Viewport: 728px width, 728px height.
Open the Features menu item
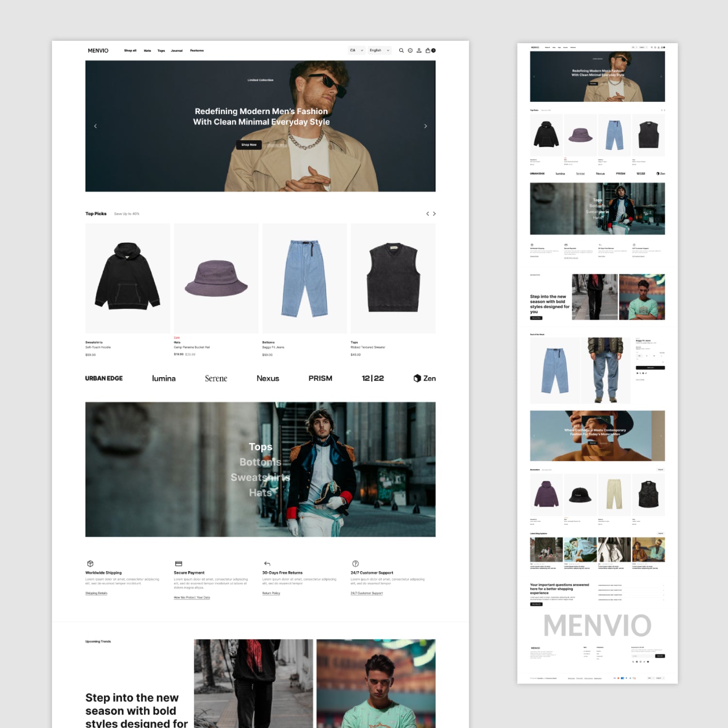point(197,50)
